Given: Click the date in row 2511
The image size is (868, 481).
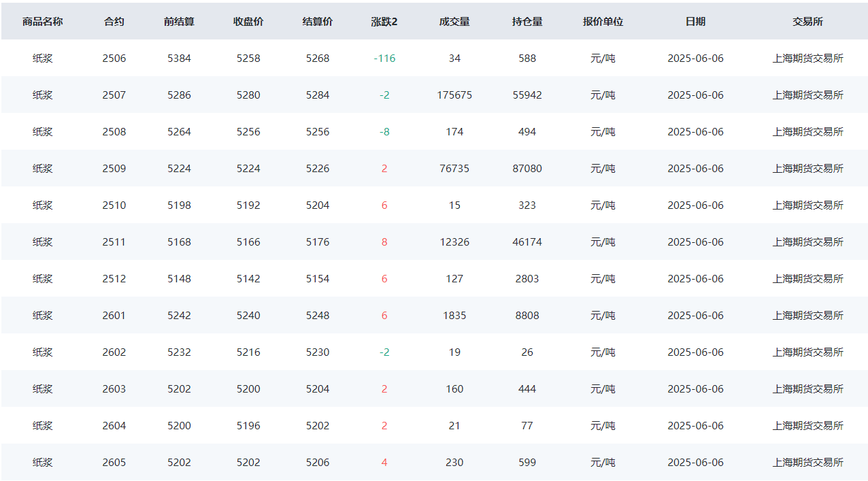Looking at the screenshot, I should 695,242.
